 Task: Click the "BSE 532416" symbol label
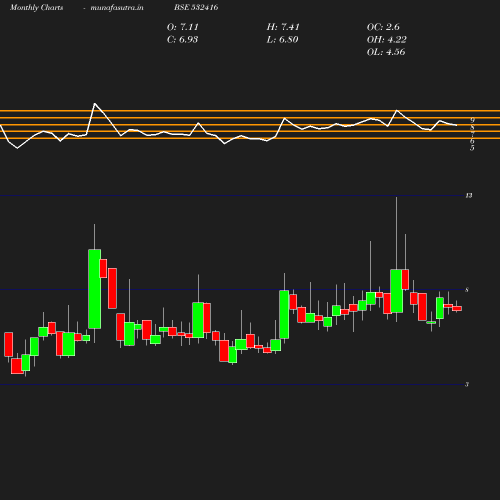tap(196, 8)
